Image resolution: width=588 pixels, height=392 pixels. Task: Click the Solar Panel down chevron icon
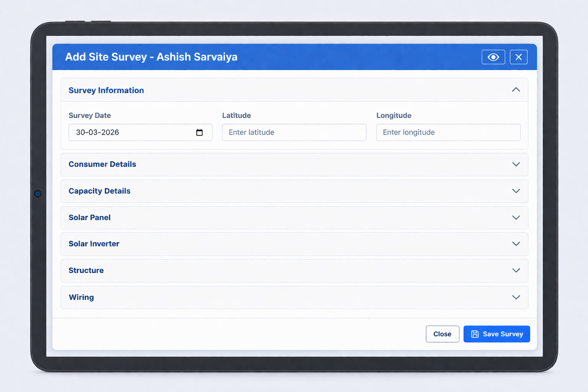click(x=516, y=217)
